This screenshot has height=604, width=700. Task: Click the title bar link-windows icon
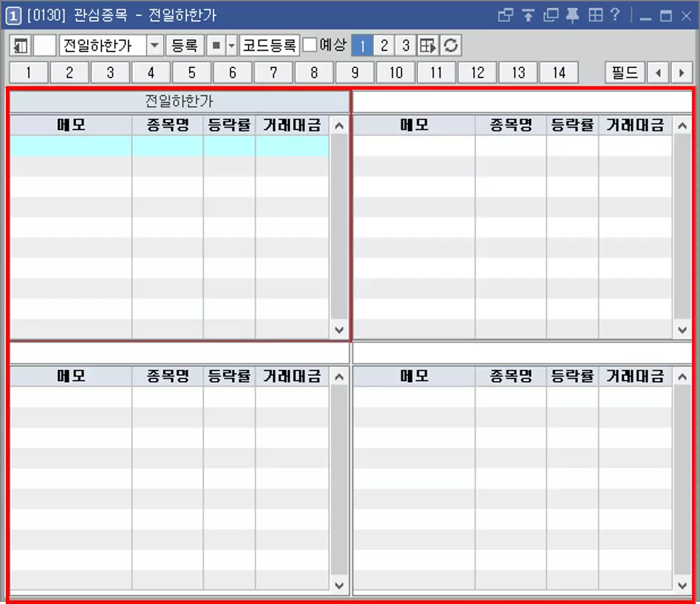[505, 16]
